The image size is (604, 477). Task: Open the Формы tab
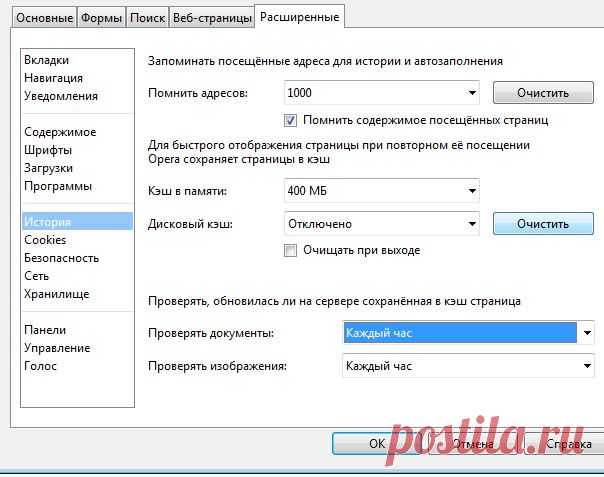coord(101,17)
